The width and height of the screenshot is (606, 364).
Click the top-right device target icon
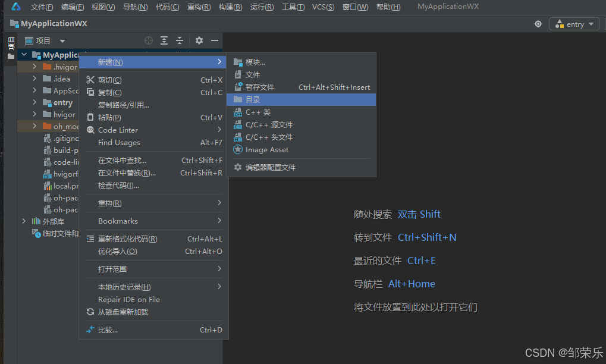pyautogui.click(x=538, y=24)
